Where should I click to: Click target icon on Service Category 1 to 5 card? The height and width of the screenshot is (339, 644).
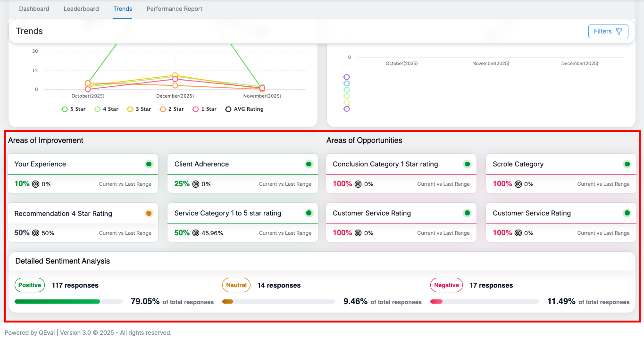click(x=196, y=233)
